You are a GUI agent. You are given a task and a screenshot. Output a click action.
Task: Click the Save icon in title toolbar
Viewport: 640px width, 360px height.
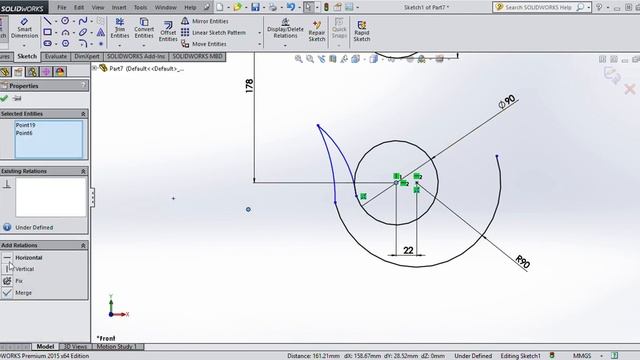click(255, 7)
